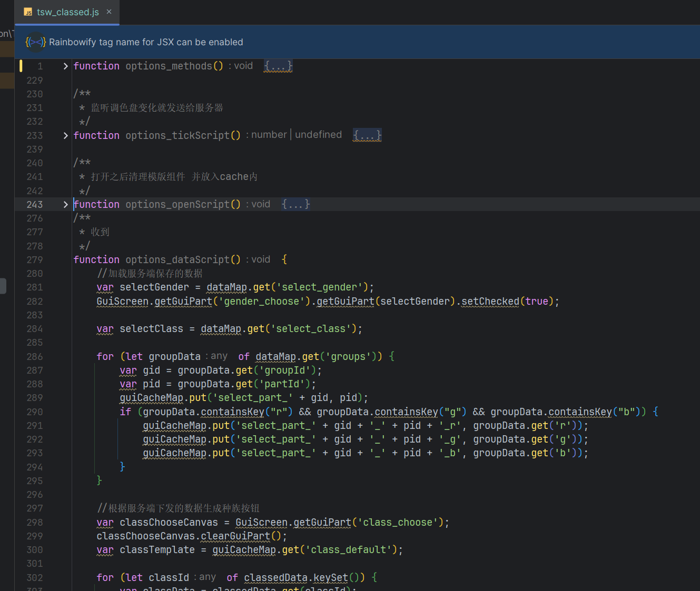Viewport: 700px width, 591px height.
Task: Expand the options_methods function fold arrow
Action: tap(65, 66)
